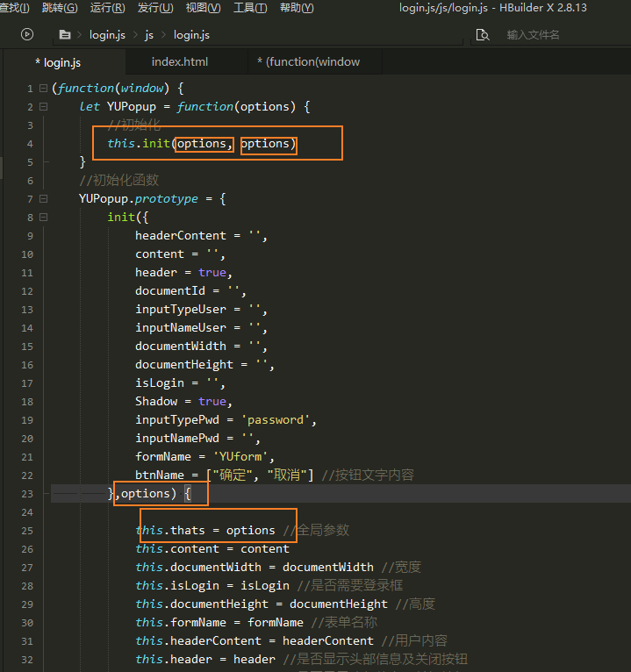Click this.init on line 4
Image resolution: width=631 pixels, height=672 pixels.
click(x=139, y=144)
